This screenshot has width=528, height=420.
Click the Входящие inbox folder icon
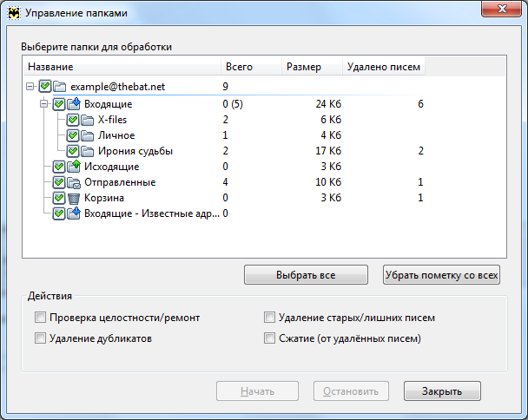tap(74, 103)
